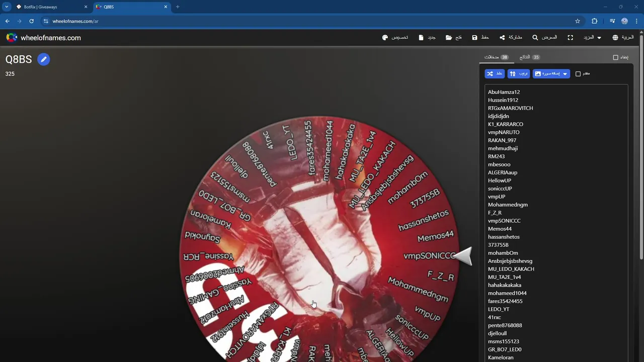Open the browser tab search dropdown
The width and height of the screenshot is (644, 362).
[x=6, y=7]
